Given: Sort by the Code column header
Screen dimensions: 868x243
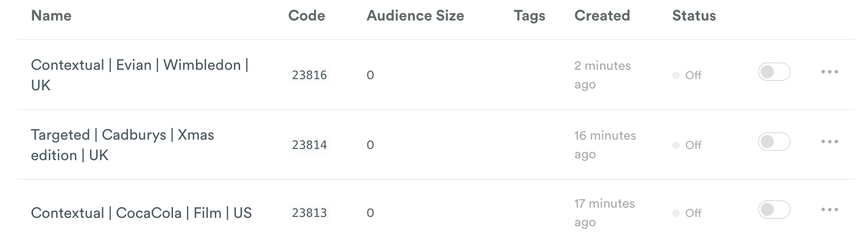Looking at the screenshot, I should tap(306, 16).
